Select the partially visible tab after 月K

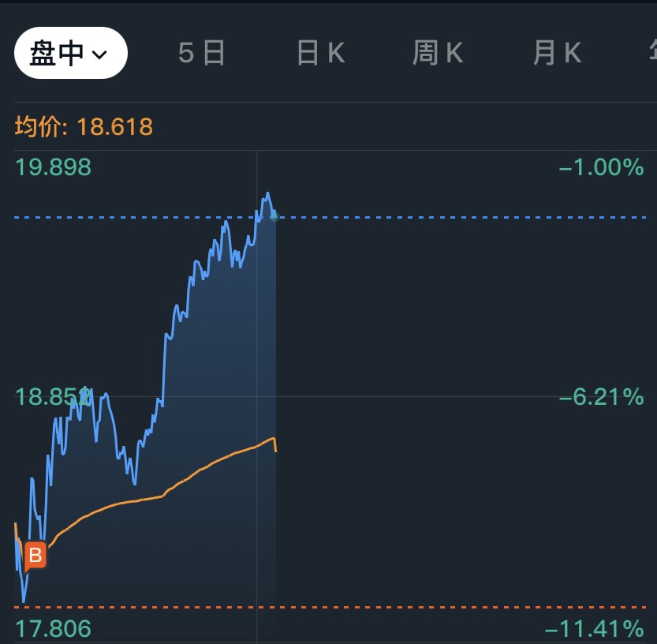click(x=651, y=53)
